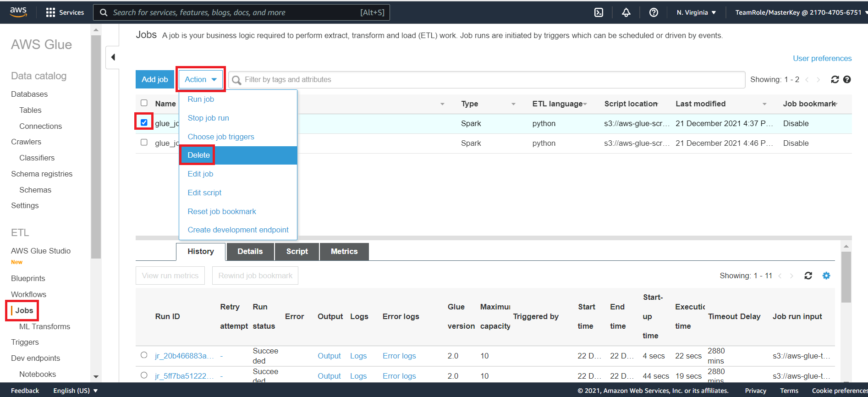868x397 pixels.
Task: Collapse the navigation sidebar arrow
Action: 113,57
